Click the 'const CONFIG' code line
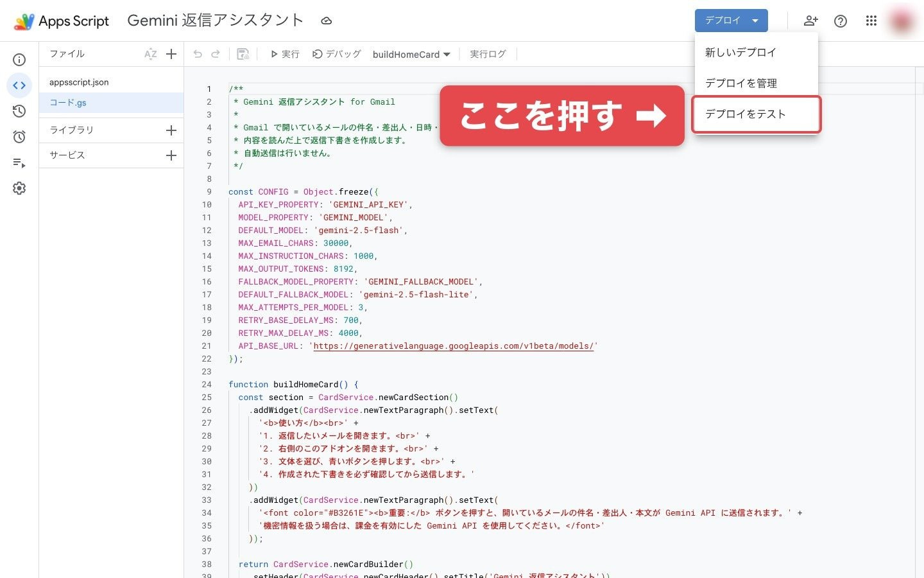The height and width of the screenshot is (578, 924). 304,192
